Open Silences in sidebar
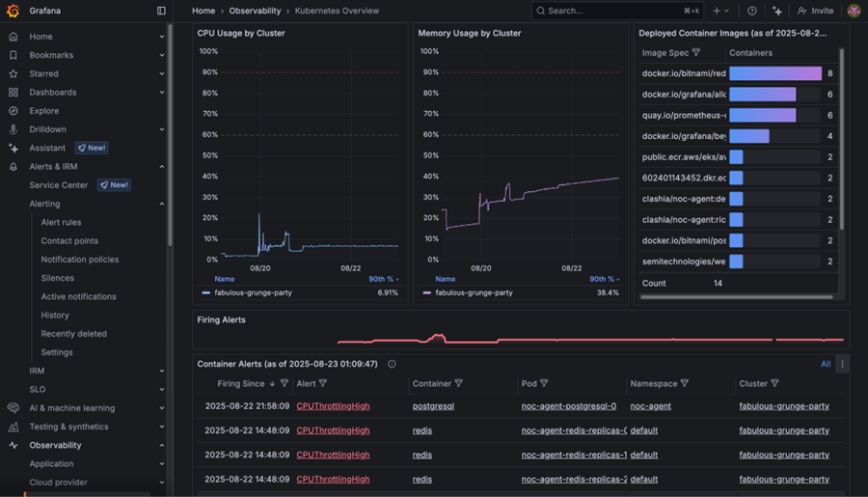Image resolution: width=868 pixels, height=497 pixels. click(57, 278)
